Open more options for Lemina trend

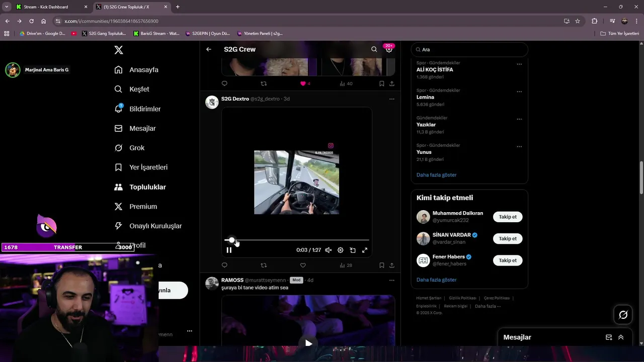coord(519,92)
